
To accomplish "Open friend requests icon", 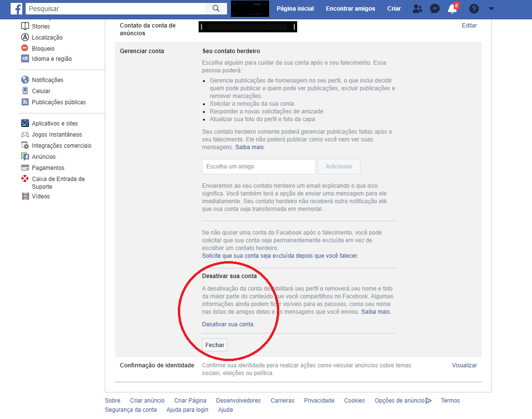I will [x=417, y=9].
